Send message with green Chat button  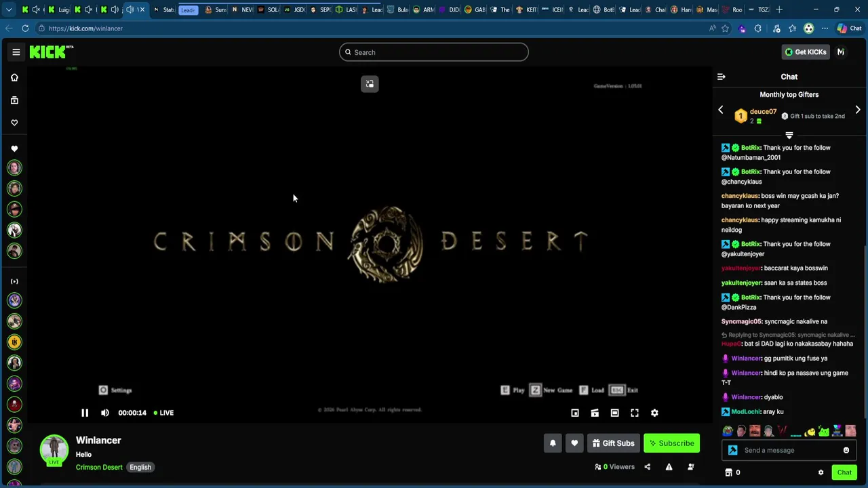coord(844,472)
